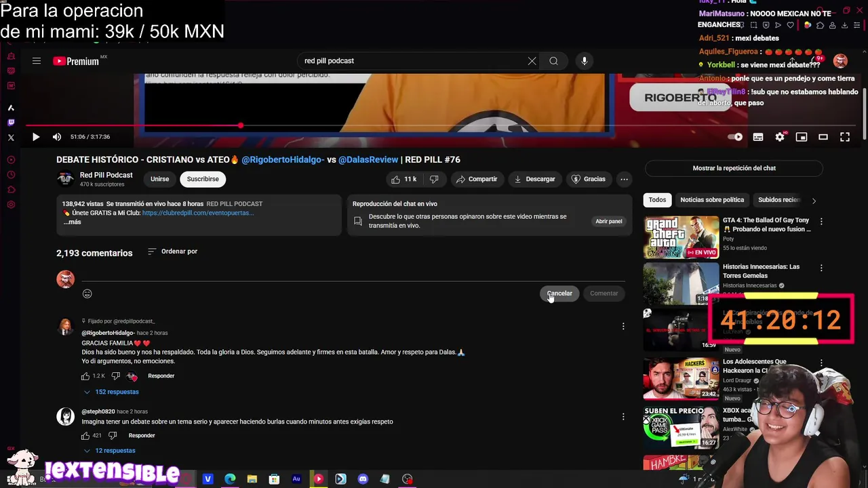Open options menu for @steph0820 comment
Screen dimensions: 868x488
tap(623, 417)
